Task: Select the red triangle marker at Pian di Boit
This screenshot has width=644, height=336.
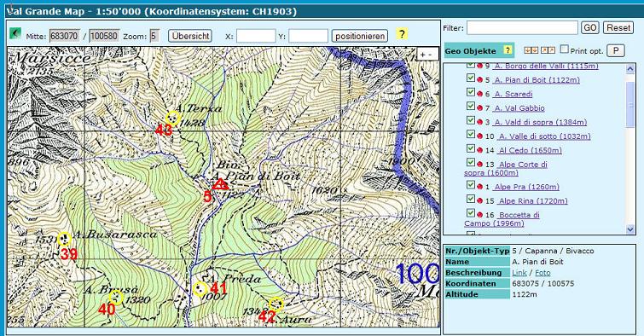Action: [220, 184]
